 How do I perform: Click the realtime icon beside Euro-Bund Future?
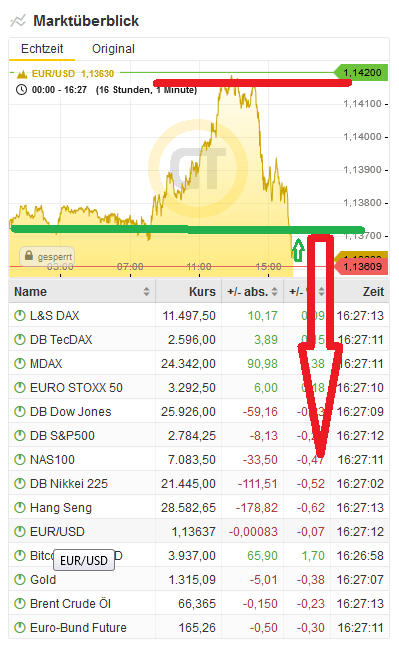pyautogui.click(x=20, y=627)
